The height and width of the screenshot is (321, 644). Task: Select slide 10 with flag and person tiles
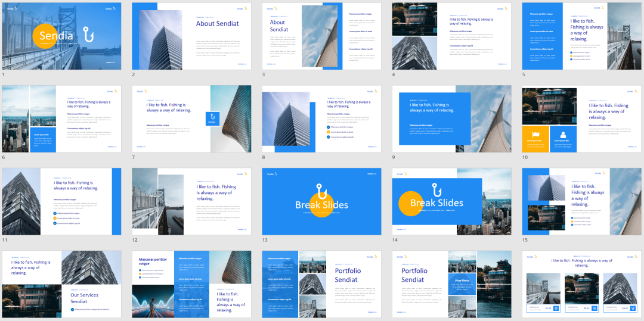pyautogui.click(x=581, y=119)
